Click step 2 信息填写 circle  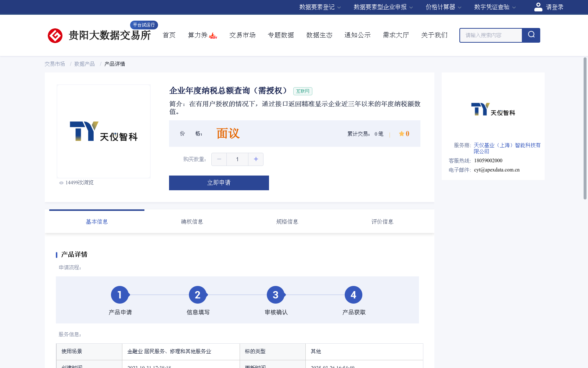pos(198,295)
